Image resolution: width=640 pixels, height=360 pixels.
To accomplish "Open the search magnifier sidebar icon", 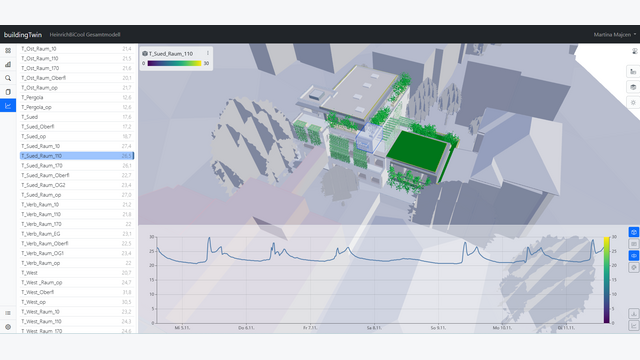I will 8,78.
